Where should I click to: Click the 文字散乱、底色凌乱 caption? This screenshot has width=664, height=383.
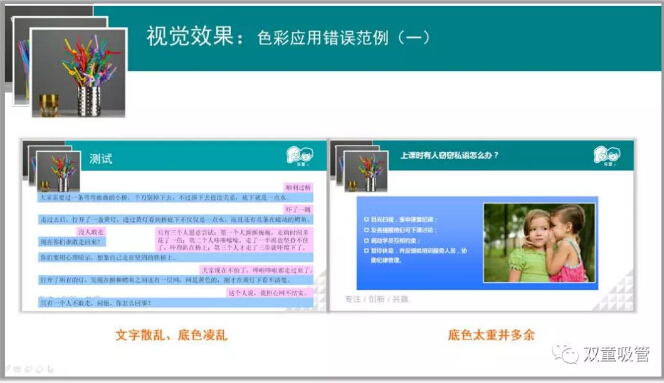[x=172, y=335]
